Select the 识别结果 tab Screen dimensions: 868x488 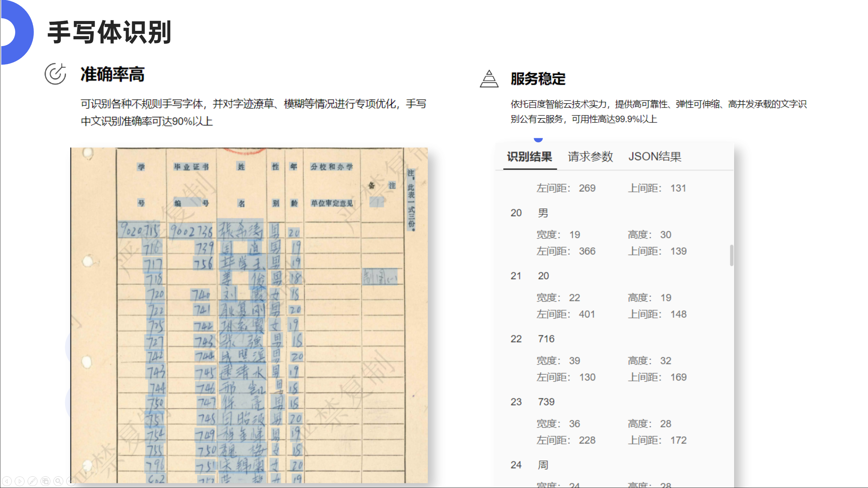click(x=529, y=157)
